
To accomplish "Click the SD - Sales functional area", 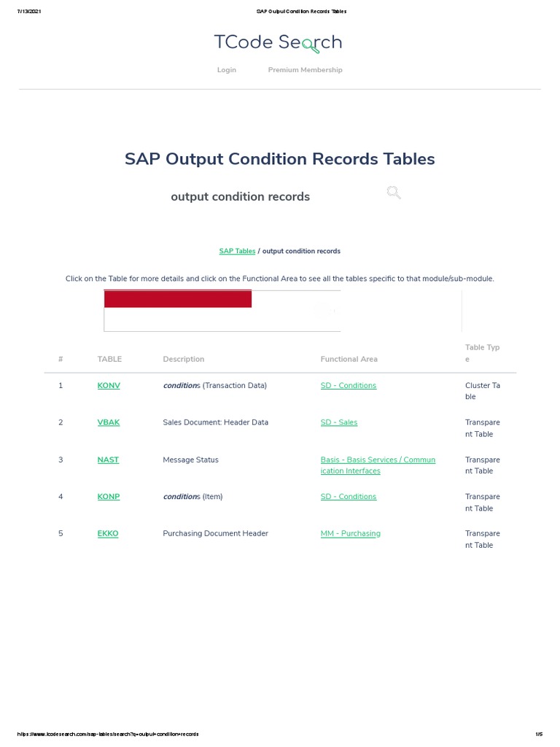I will pyautogui.click(x=339, y=422).
